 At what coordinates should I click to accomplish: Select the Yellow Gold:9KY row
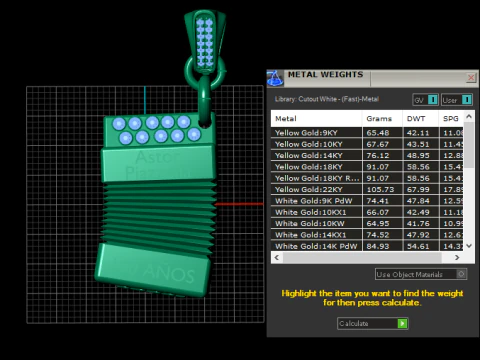367,133
